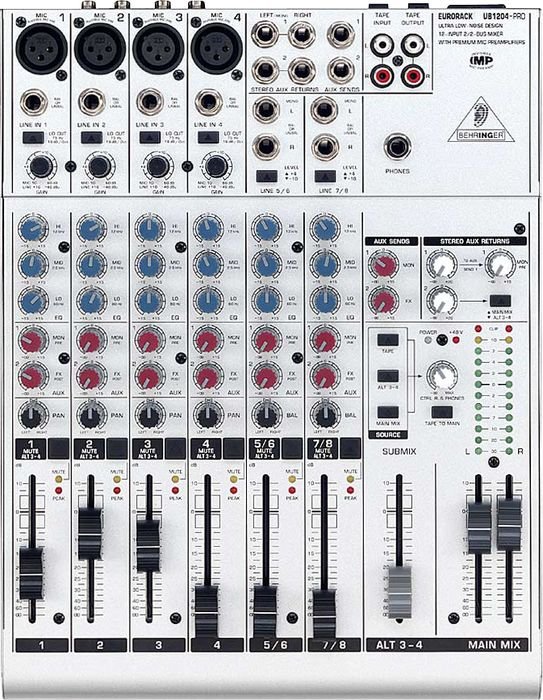Viewport: 543px width, 700px height.
Task: Toggle the channel 1 MUTE ALT 3-4 switch
Action: pos(58,448)
